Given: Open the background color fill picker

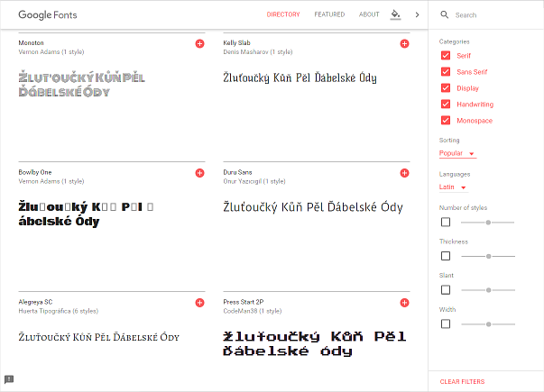Looking at the screenshot, I should pos(395,14).
